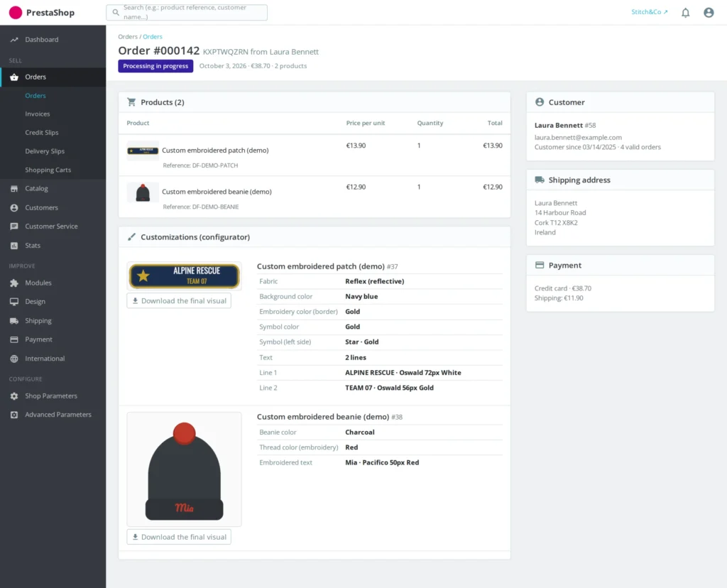Viewport: 727px width, 588px height.
Task: Open the Mia beanie preview image
Action: click(184, 469)
